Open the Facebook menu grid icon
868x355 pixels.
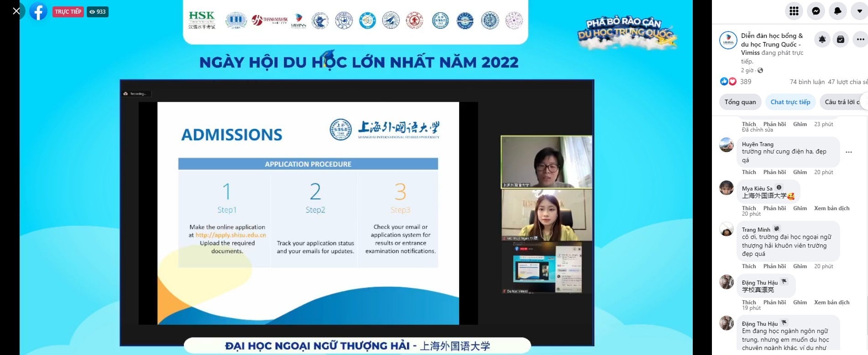pos(794,11)
